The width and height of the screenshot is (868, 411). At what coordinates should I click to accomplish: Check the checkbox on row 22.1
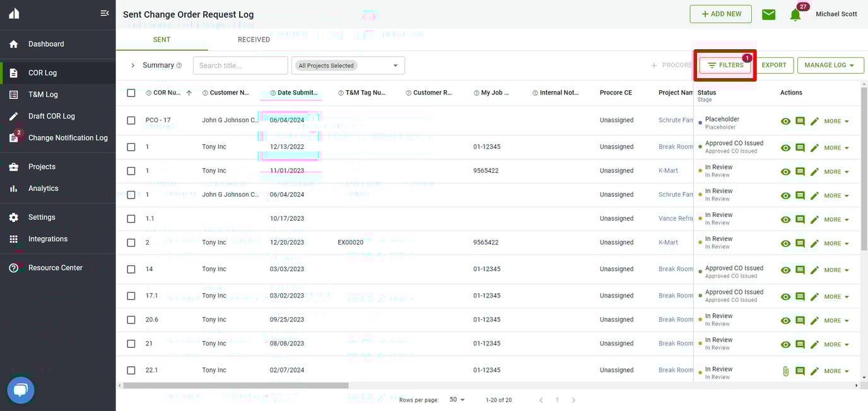[x=131, y=371]
